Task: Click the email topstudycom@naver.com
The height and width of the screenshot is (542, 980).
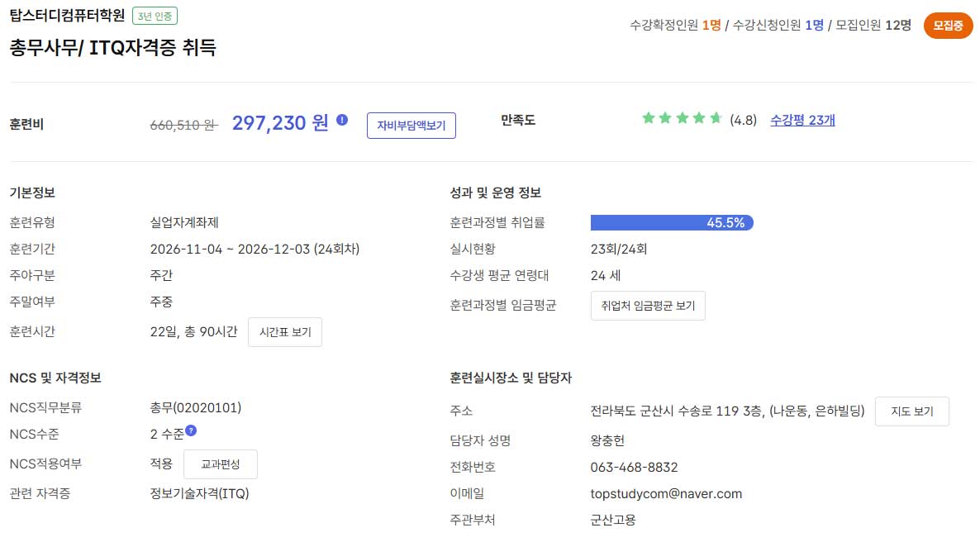Action: tap(666, 494)
